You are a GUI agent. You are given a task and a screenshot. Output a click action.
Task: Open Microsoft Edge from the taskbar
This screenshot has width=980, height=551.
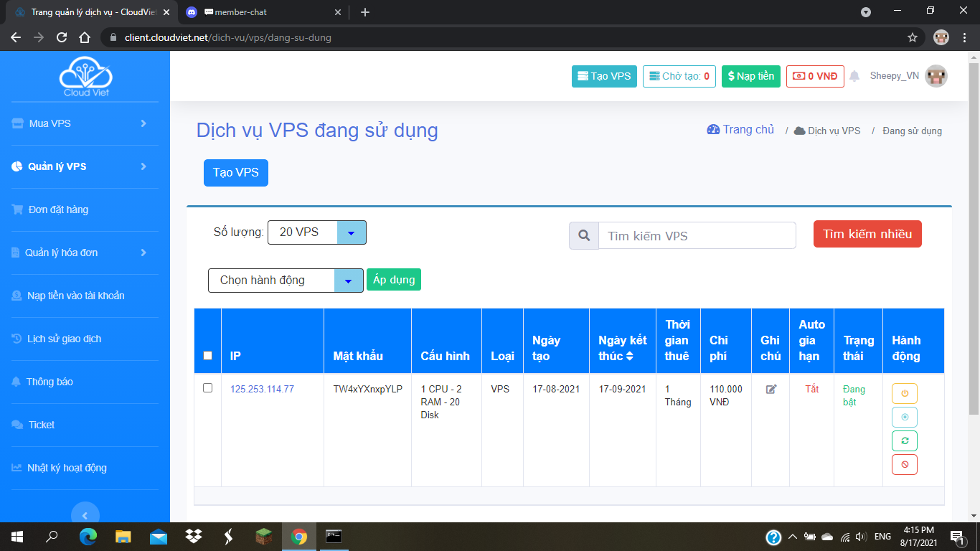(x=88, y=536)
